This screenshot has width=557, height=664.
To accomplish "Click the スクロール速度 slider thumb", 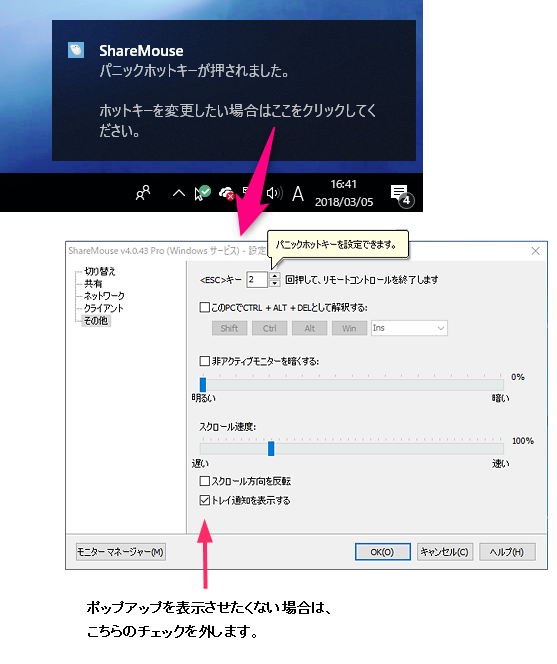I will 271,448.
